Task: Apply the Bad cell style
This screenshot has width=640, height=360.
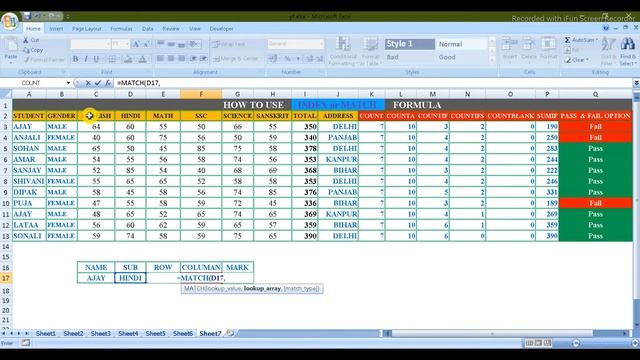Action: click(x=410, y=57)
